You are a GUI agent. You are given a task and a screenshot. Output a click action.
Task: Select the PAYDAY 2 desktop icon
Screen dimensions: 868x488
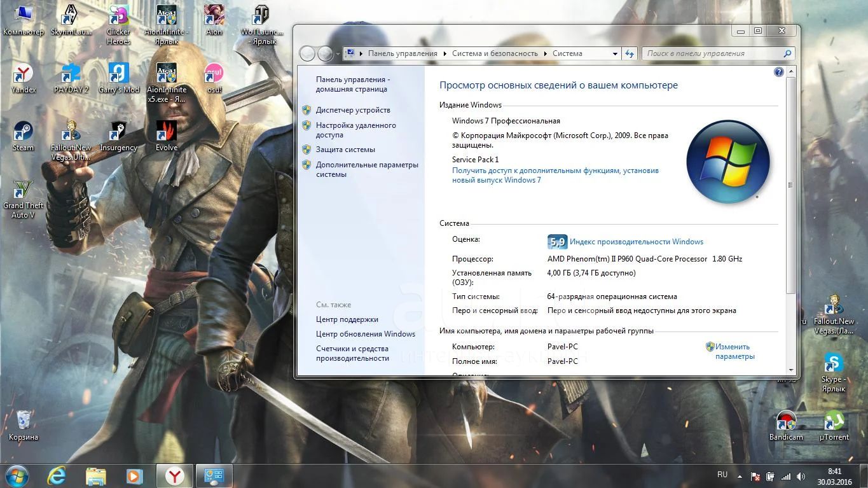point(71,79)
